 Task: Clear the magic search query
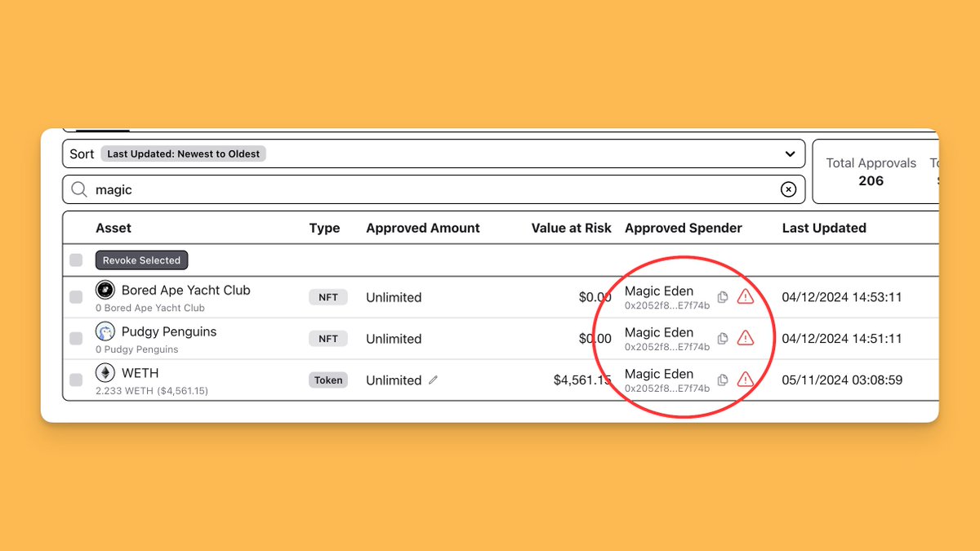click(x=788, y=189)
